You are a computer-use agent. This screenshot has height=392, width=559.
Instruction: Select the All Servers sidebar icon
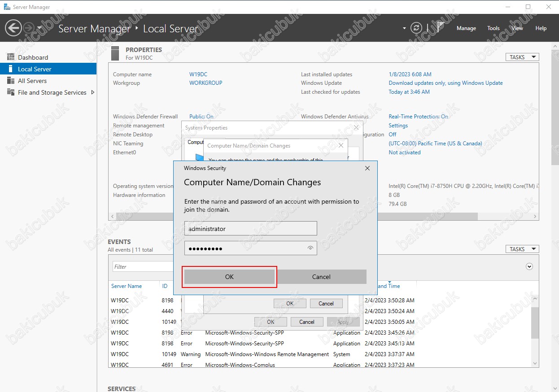click(11, 81)
